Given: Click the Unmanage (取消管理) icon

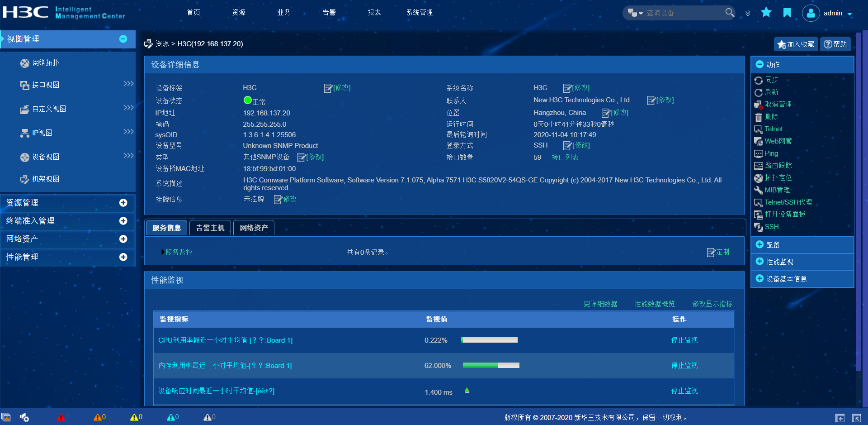Looking at the screenshot, I should 758,105.
